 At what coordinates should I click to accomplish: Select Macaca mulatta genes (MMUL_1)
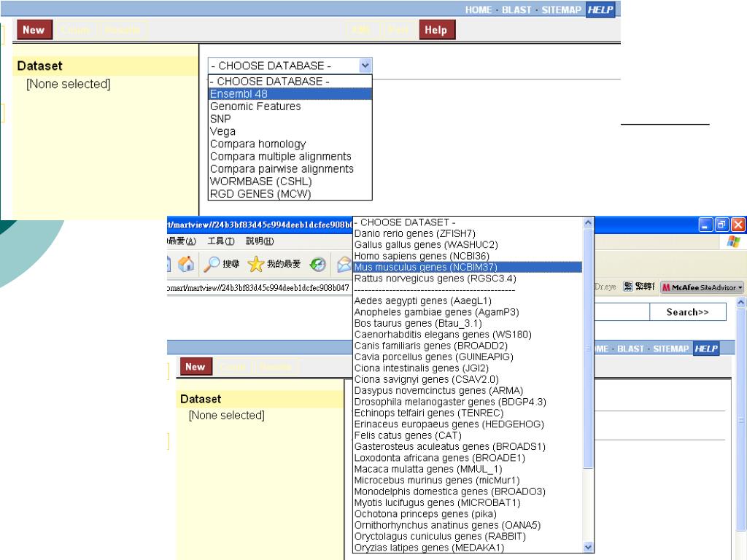coord(468,469)
